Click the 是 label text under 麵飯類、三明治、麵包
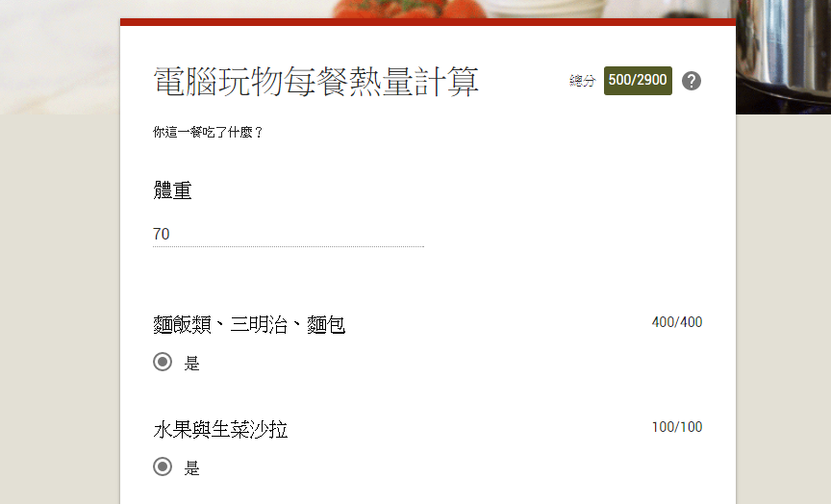 [191, 363]
